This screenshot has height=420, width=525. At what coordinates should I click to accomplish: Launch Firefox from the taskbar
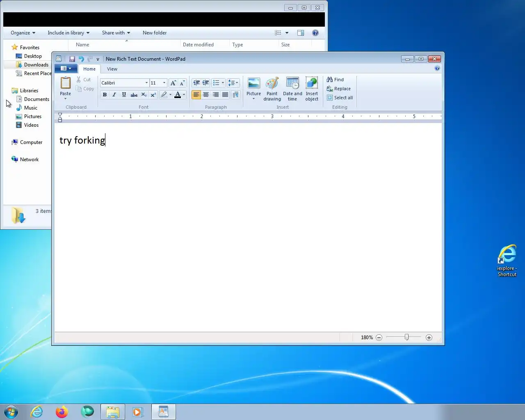62,412
